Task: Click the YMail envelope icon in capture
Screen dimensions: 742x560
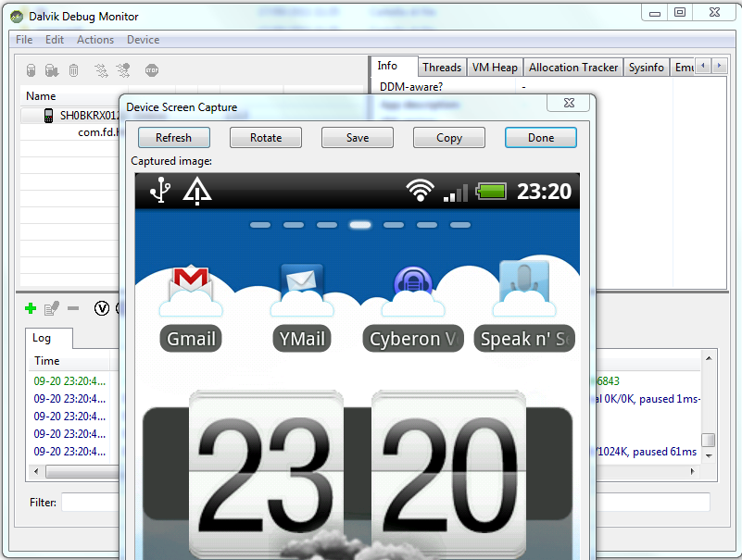Action: (x=302, y=290)
